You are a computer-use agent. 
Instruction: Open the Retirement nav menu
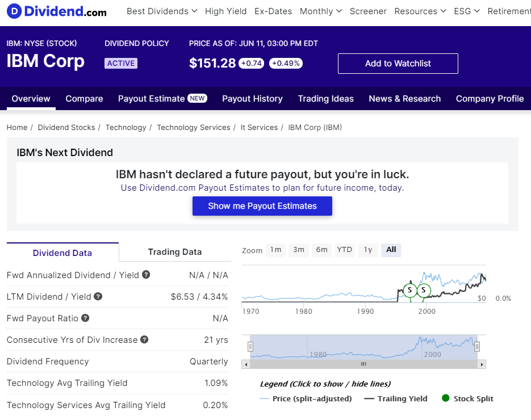click(509, 11)
